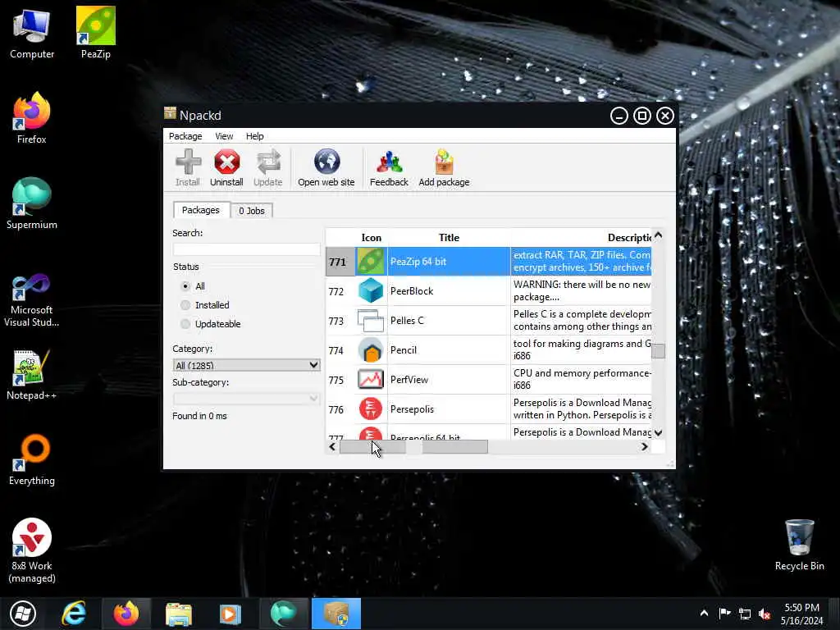Image resolution: width=840 pixels, height=630 pixels.
Task: Select the Pencil title cell
Action: [449, 349]
